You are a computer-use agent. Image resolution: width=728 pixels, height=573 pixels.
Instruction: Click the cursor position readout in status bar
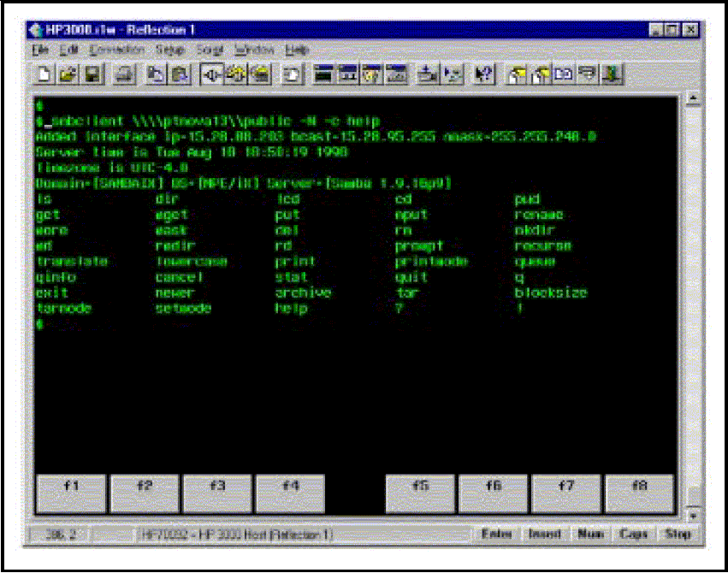(x=61, y=535)
